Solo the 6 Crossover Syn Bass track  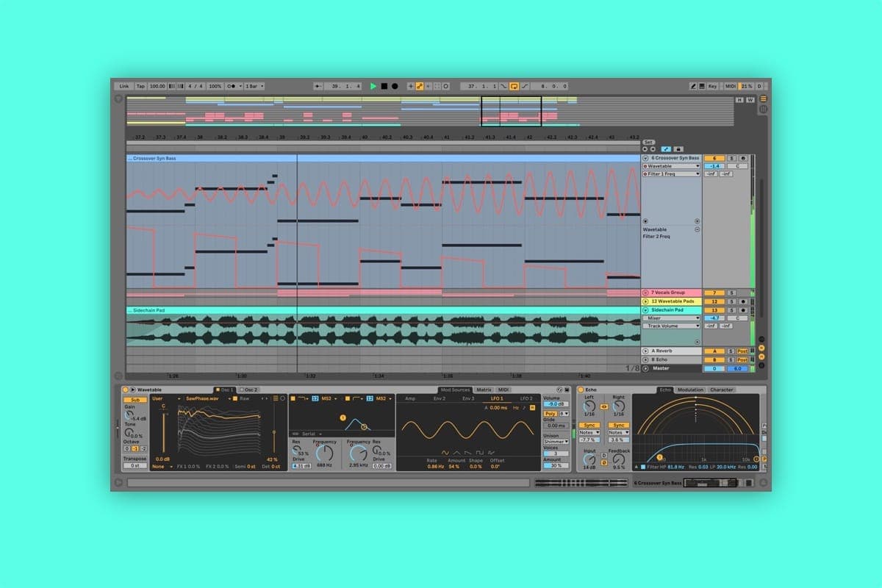(x=732, y=158)
